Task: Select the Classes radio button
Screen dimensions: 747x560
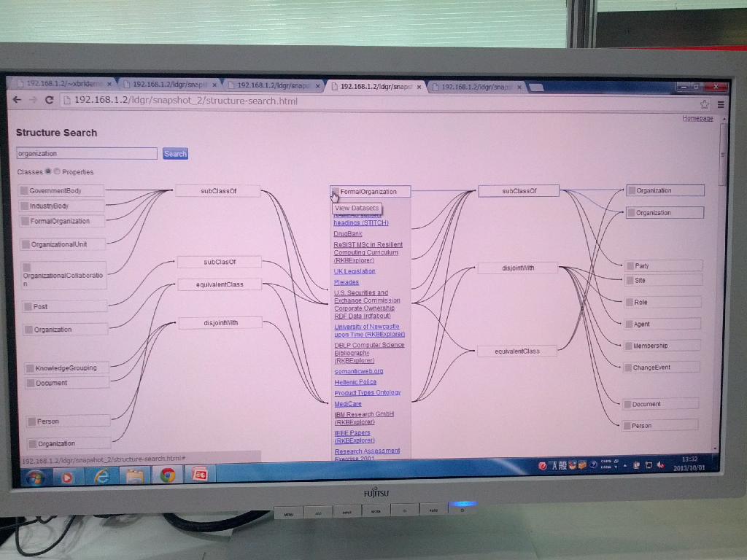Action: (48, 172)
